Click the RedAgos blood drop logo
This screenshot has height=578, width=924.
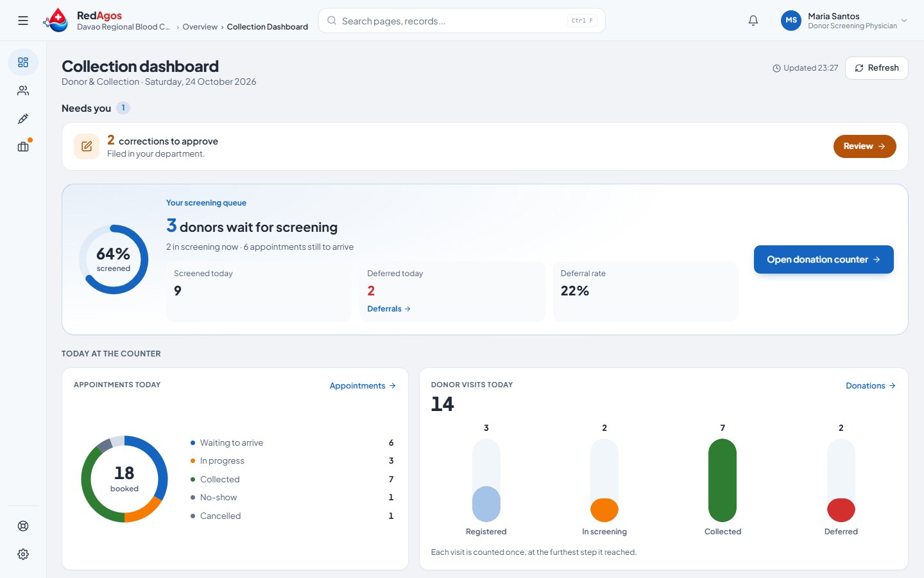(x=57, y=21)
